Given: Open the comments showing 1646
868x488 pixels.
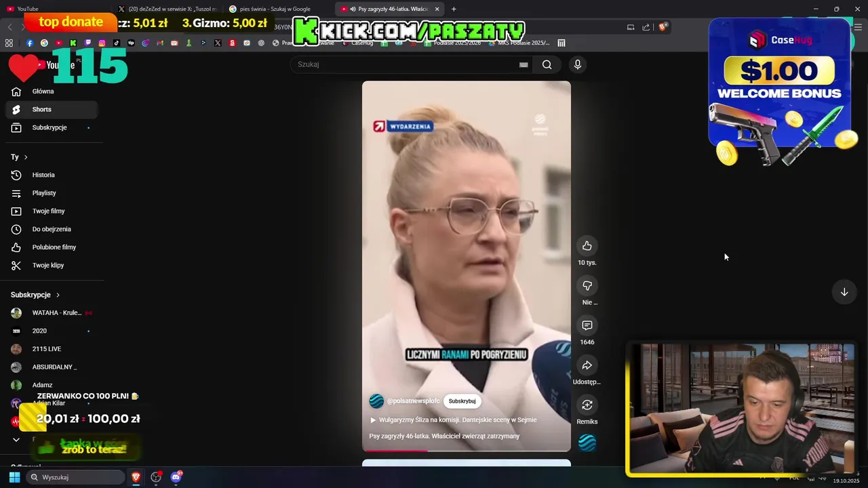Looking at the screenshot, I should pyautogui.click(x=587, y=326).
